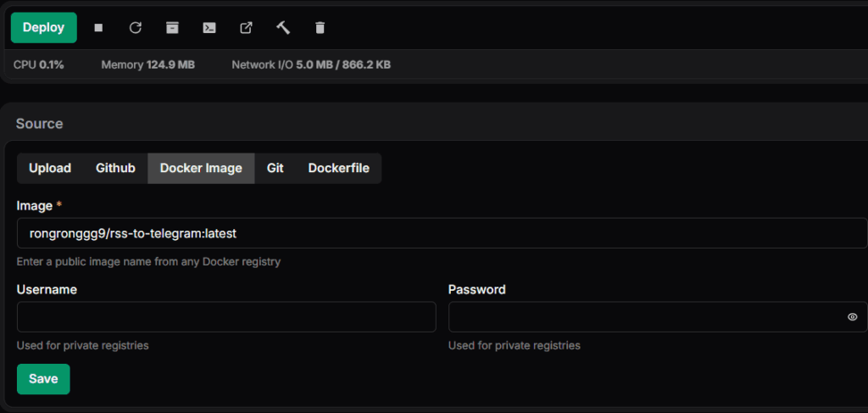
Task: Focus the Password input field
Action: click(x=644, y=317)
